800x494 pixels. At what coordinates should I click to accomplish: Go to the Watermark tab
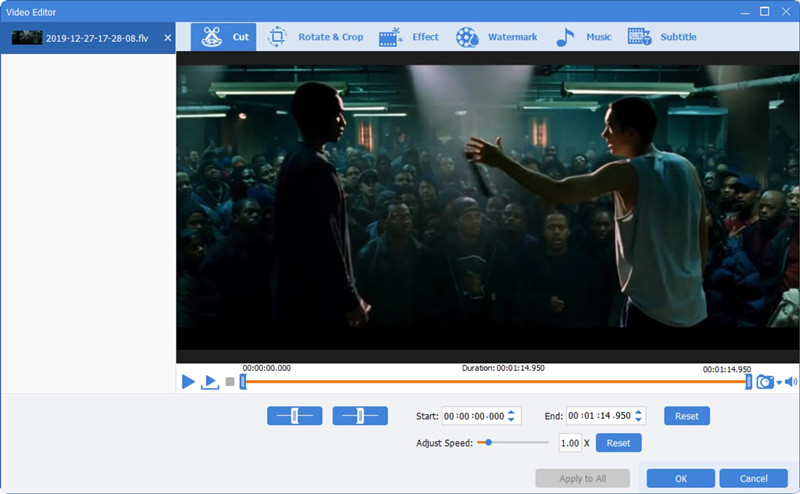496,37
